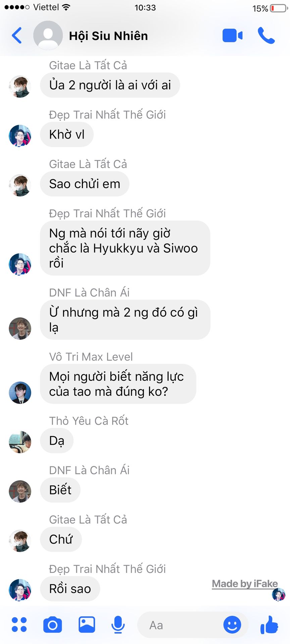
Task: Tap the 'Rồi sao' message bubble
Action: pyautogui.click(x=70, y=589)
